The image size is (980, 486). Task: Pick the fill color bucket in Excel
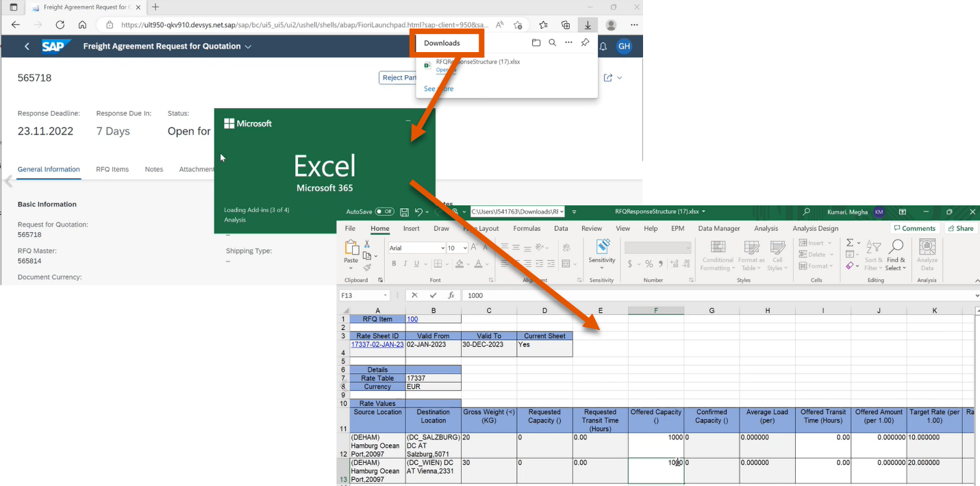coord(460,264)
